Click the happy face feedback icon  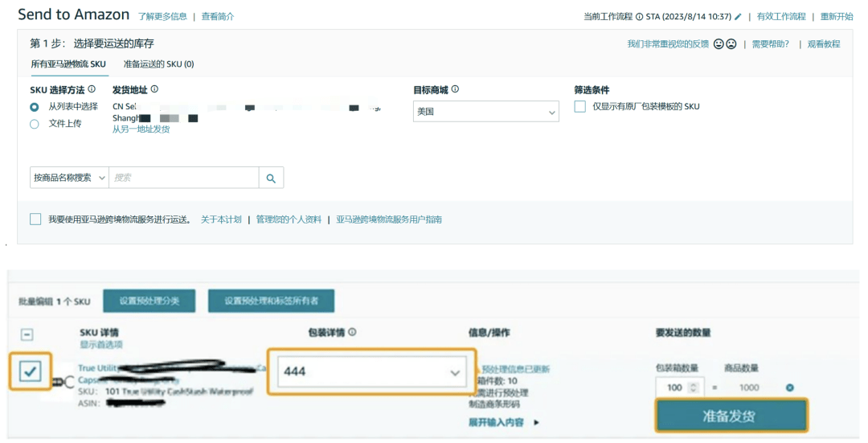coord(719,44)
